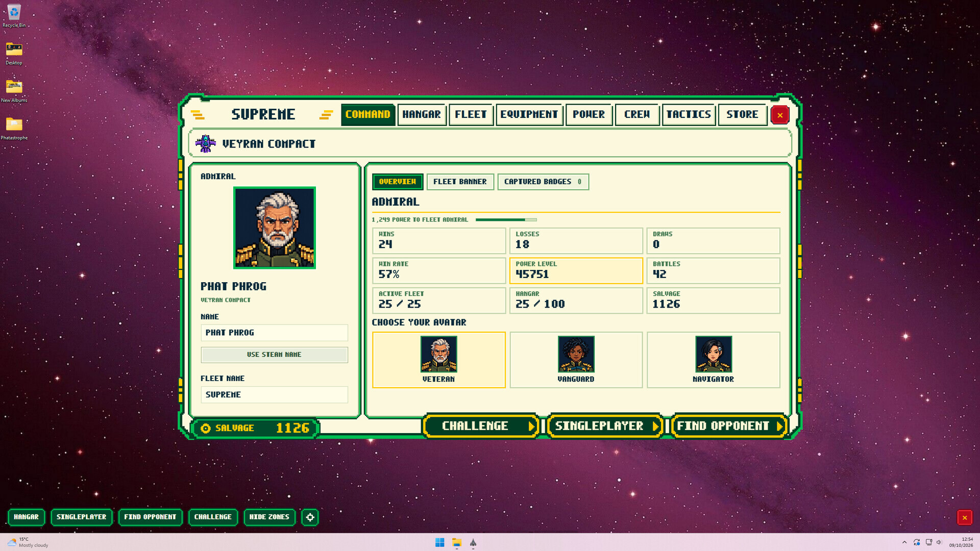The image size is (980, 551).
Task: Click the crosshair icon in bottom toolbar
Action: click(310, 517)
